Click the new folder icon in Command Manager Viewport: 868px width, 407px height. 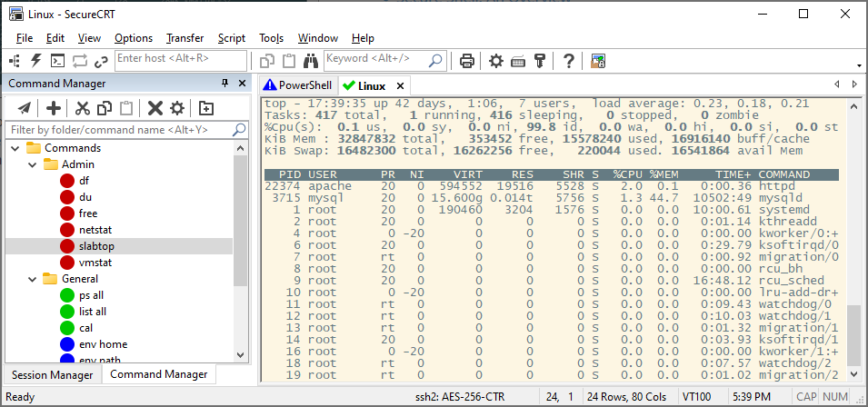click(x=206, y=108)
